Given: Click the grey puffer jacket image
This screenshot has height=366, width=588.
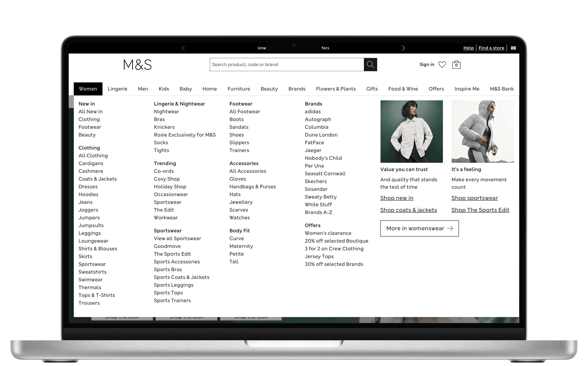Looking at the screenshot, I should pyautogui.click(x=482, y=131).
